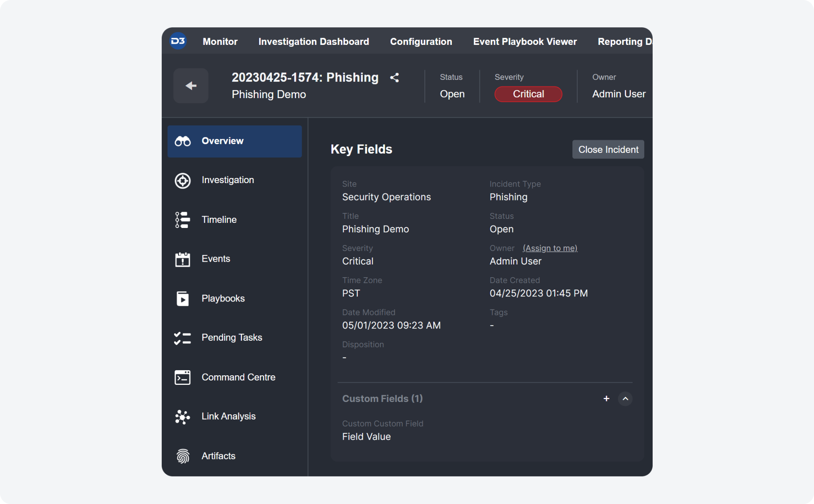Screen dimensions: 814x504
Task: Click the Investigation target icon
Action: [x=183, y=181]
